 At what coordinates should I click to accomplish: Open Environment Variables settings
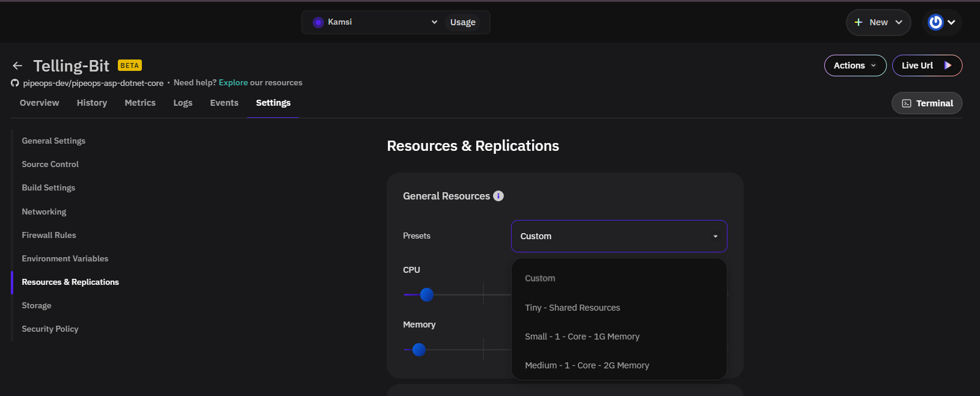(x=65, y=258)
